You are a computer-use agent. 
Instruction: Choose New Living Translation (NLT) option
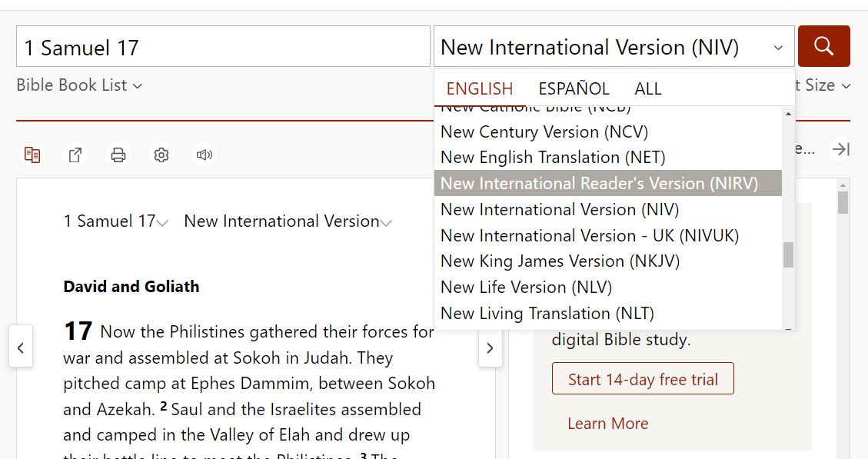coord(547,314)
